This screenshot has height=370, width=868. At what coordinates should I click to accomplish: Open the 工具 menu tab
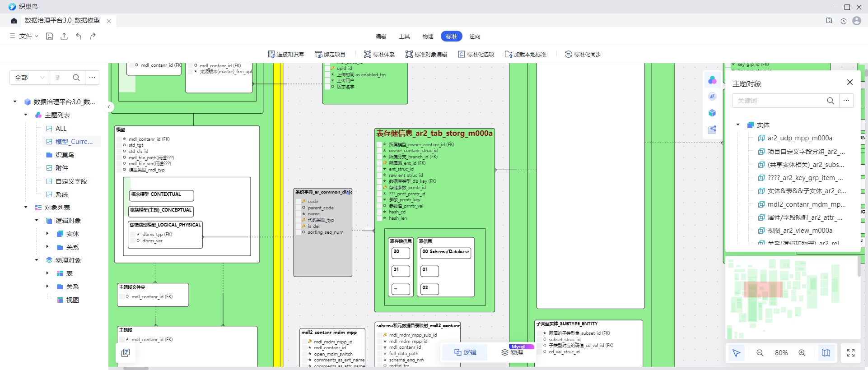coord(404,37)
